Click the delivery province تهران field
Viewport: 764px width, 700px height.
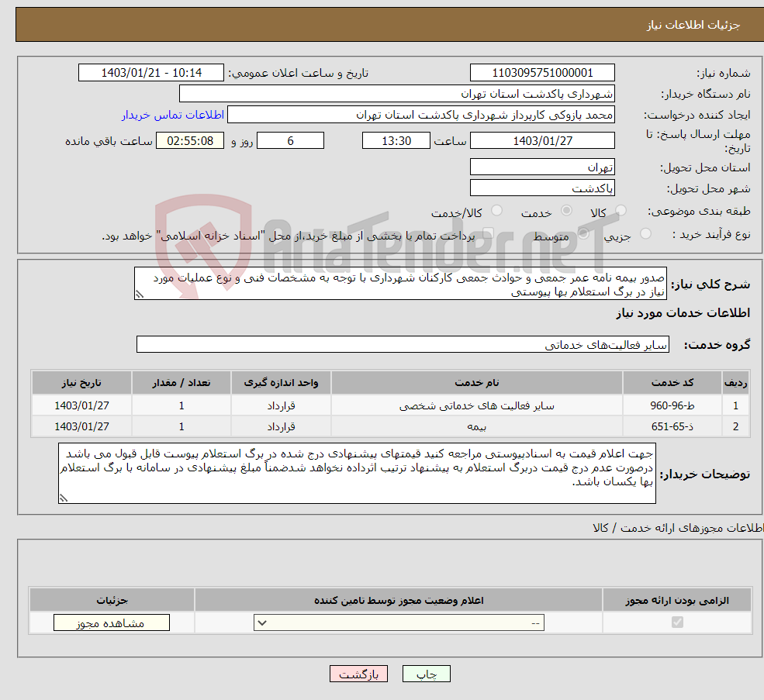542,167
